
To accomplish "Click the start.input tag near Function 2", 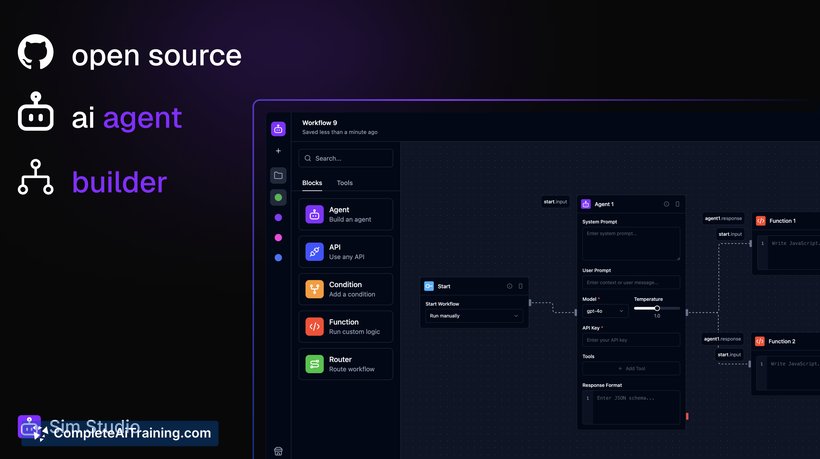I will 729,354.
